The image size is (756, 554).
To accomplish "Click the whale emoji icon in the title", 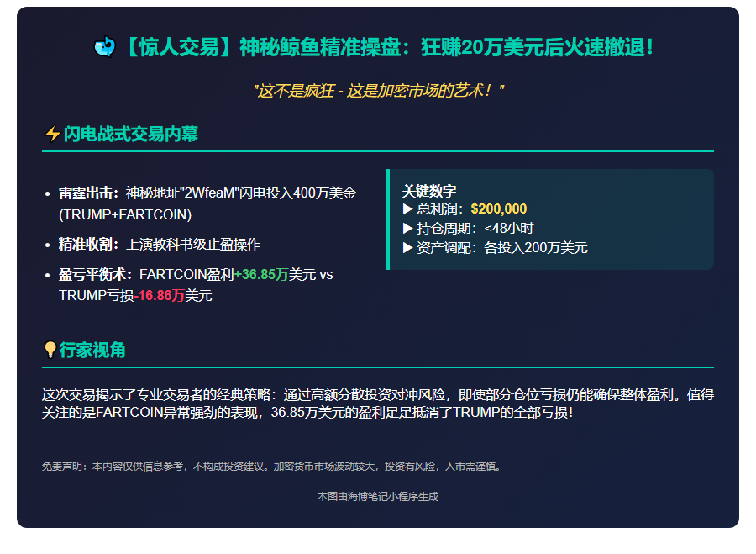I will coord(105,47).
